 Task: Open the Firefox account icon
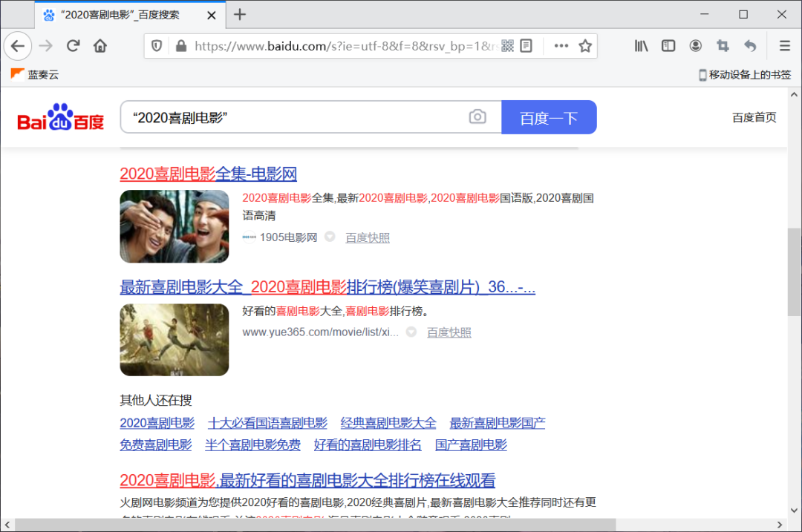[x=695, y=45]
